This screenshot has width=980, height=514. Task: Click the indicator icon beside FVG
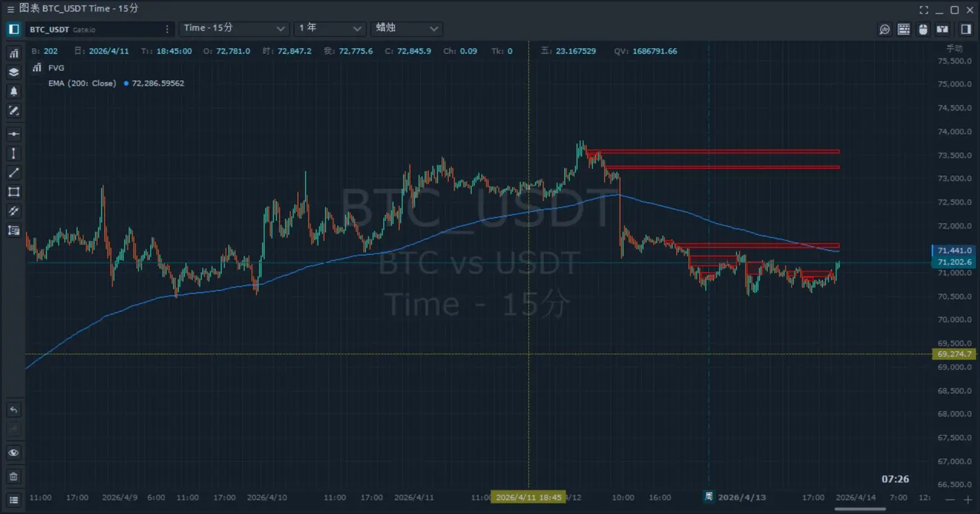point(37,68)
